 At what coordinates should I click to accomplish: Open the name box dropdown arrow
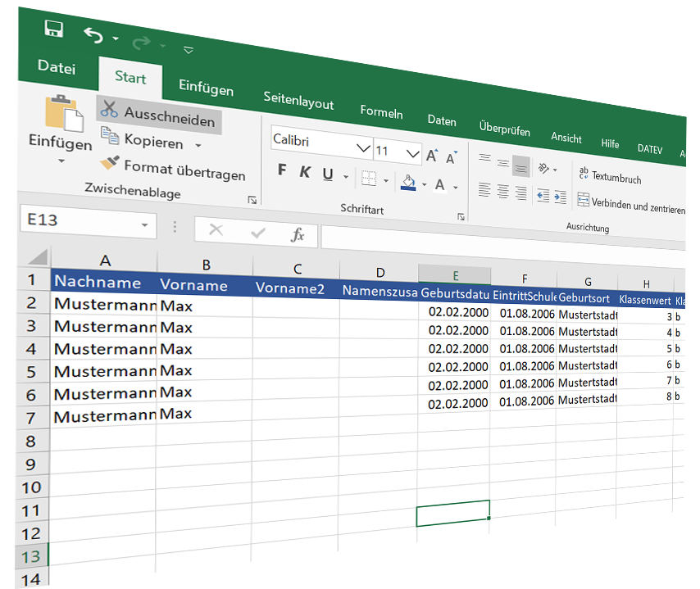(144, 225)
